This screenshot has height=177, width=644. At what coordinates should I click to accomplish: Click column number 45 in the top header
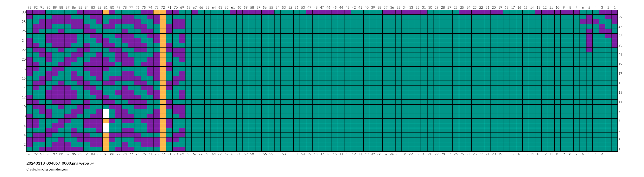point(335,7)
